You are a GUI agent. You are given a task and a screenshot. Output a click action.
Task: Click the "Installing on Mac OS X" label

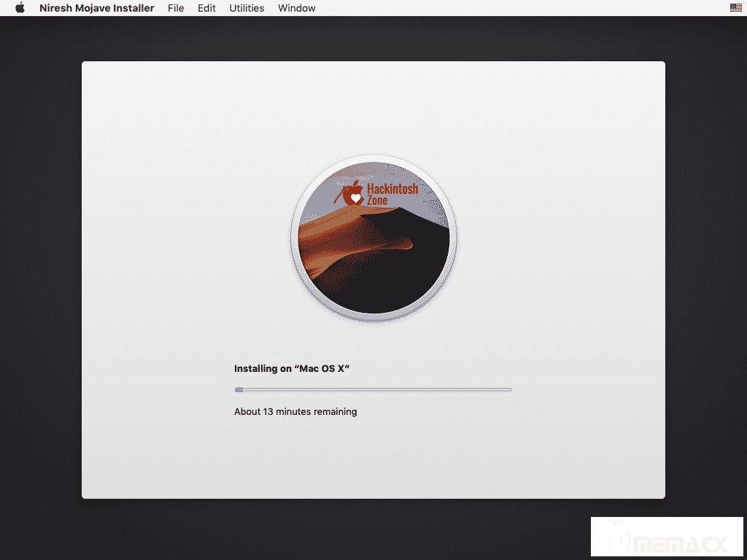coord(292,369)
